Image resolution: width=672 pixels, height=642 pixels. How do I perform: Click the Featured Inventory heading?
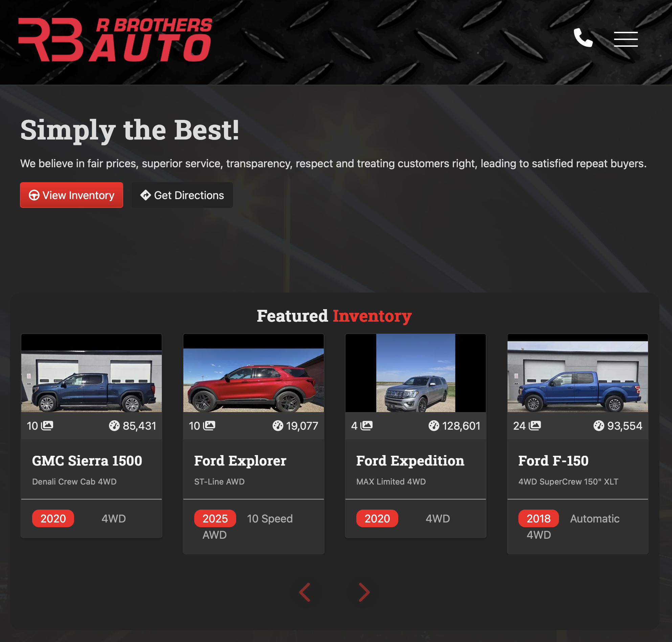point(334,316)
